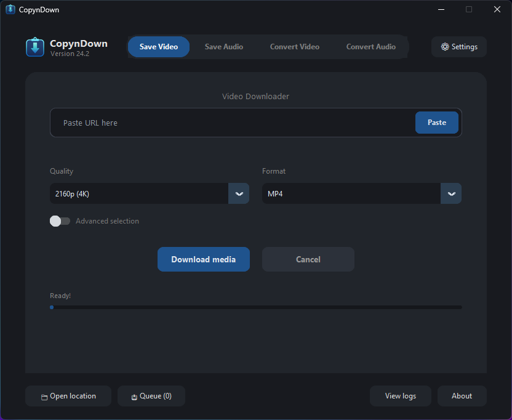The width and height of the screenshot is (512, 420).
Task: Open the View logs button
Action: click(x=401, y=396)
